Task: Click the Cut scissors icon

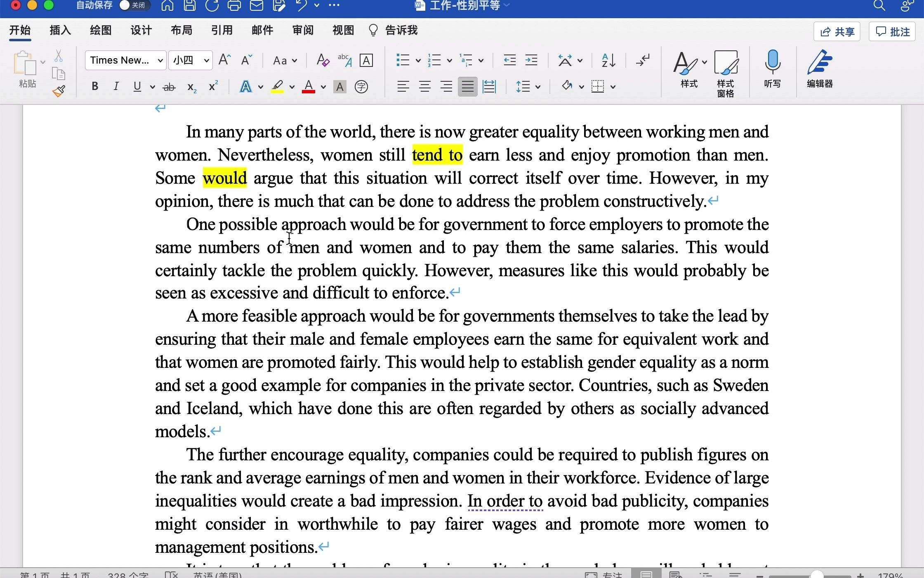Action: coord(59,56)
